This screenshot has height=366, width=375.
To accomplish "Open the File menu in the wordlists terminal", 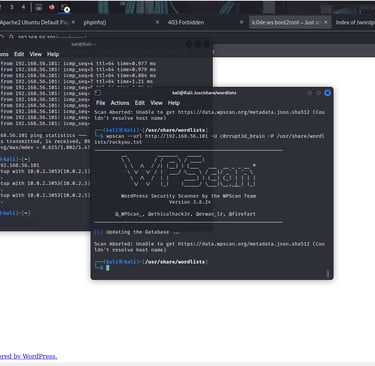I will pos(100,103).
